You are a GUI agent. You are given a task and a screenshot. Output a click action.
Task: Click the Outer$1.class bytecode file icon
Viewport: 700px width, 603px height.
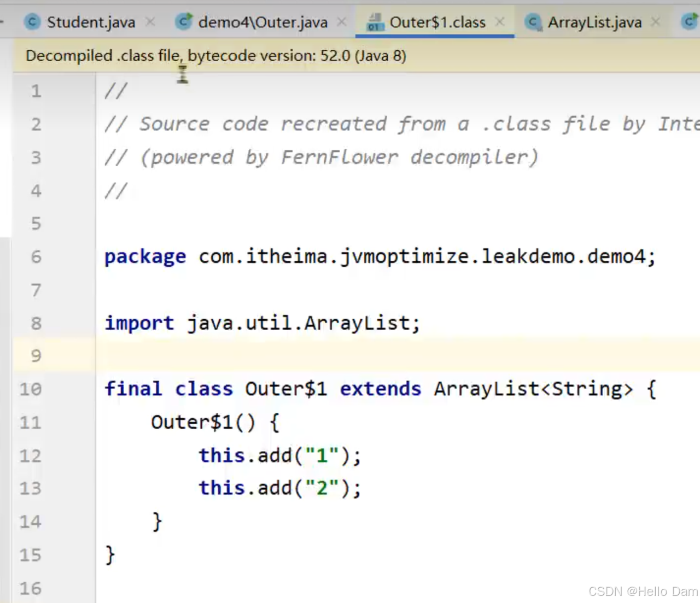click(375, 22)
